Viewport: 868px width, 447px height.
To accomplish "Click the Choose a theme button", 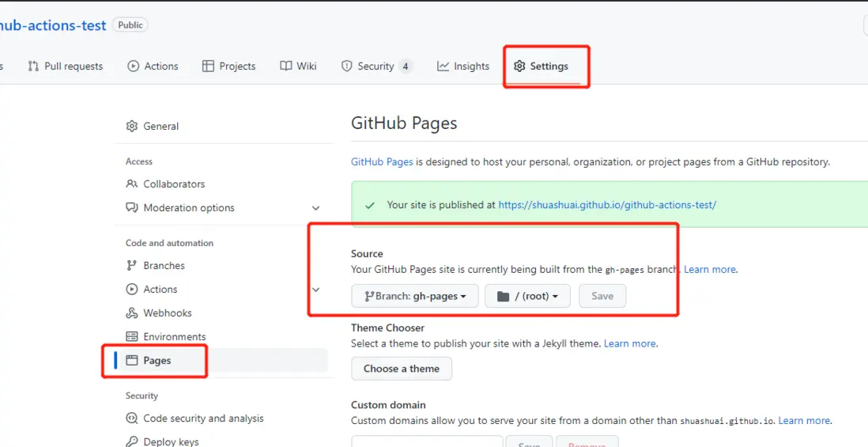I will tap(402, 369).
